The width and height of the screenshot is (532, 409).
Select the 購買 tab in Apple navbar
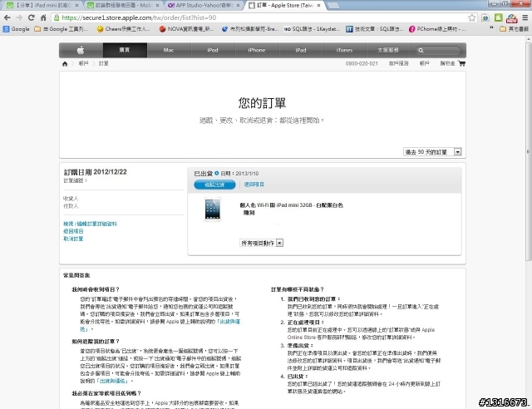125,50
